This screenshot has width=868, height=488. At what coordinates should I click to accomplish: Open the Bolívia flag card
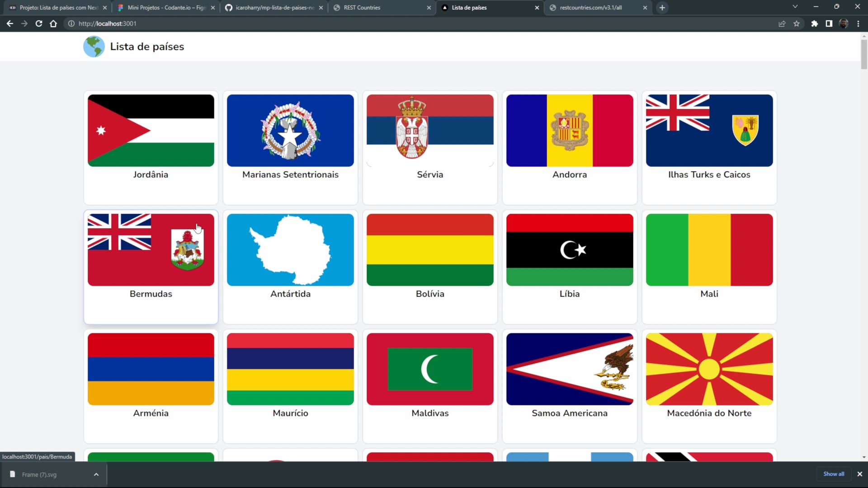point(430,267)
